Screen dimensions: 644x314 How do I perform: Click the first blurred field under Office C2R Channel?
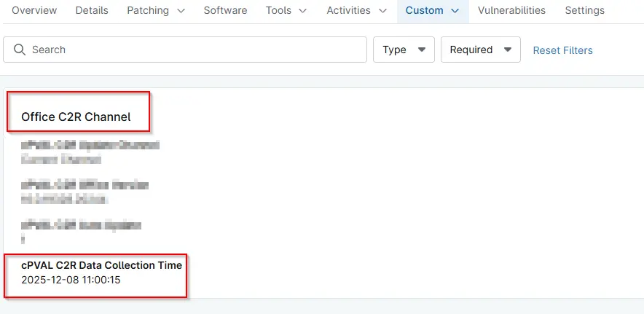(x=90, y=152)
